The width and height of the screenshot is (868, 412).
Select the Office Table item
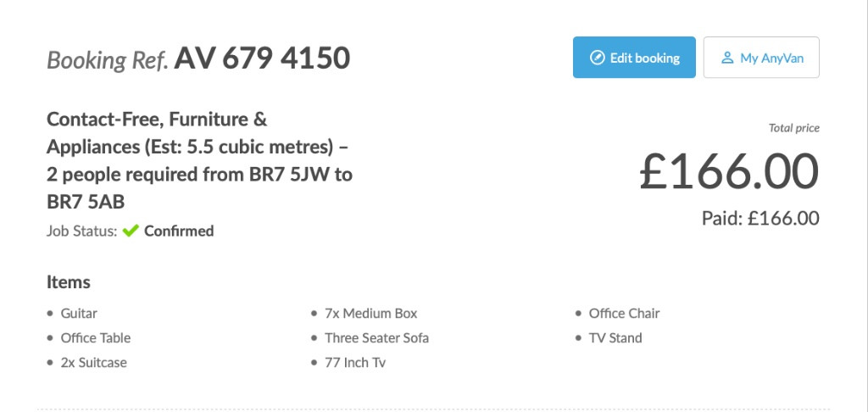click(96, 338)
